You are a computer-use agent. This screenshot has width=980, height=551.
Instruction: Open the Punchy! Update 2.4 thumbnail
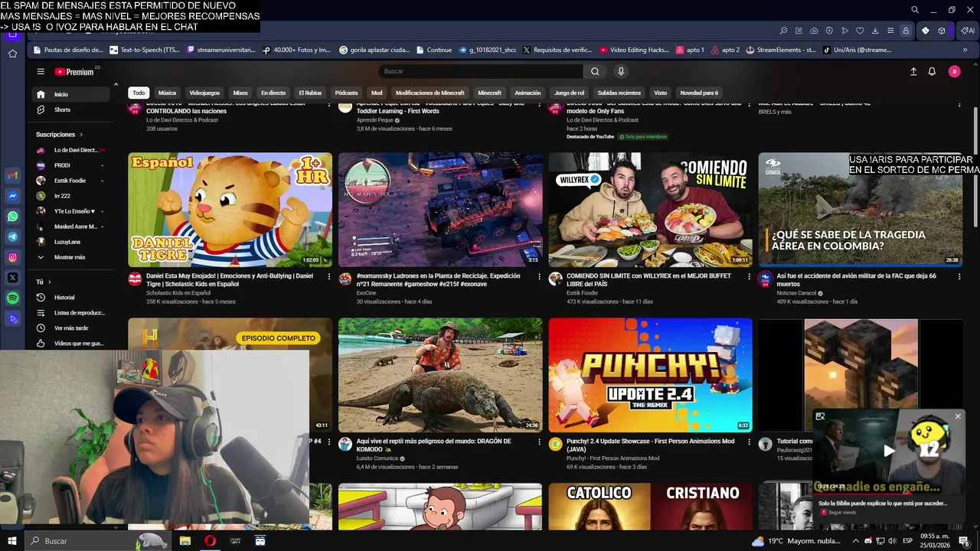(x=650, y=375)
